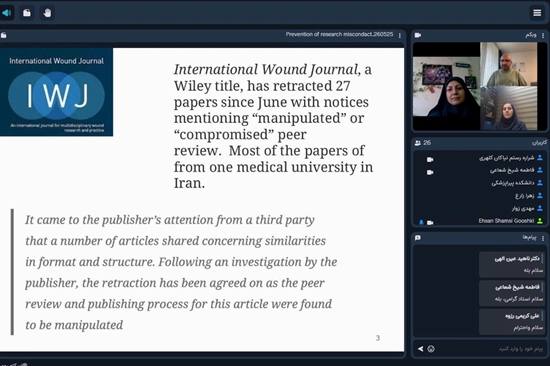
Task: Select user name Ehsan Shamsi Gooshki
Action: tap(506, 221)
